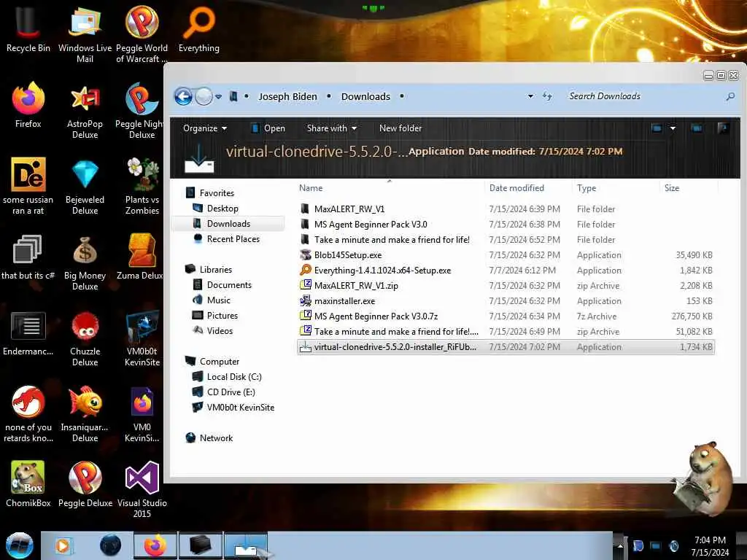
Task: Launch Windows Live Mail from desktop
Action: 85,34
